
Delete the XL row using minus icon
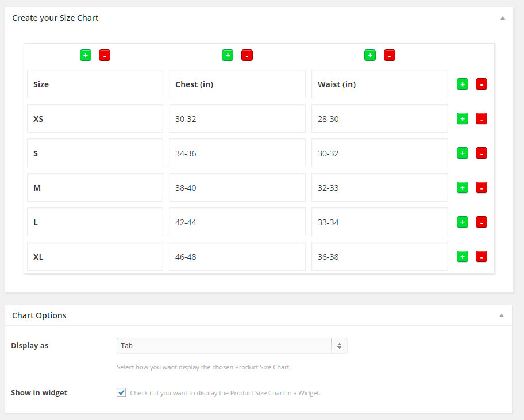pyautogui.click(x=481, y=257)
